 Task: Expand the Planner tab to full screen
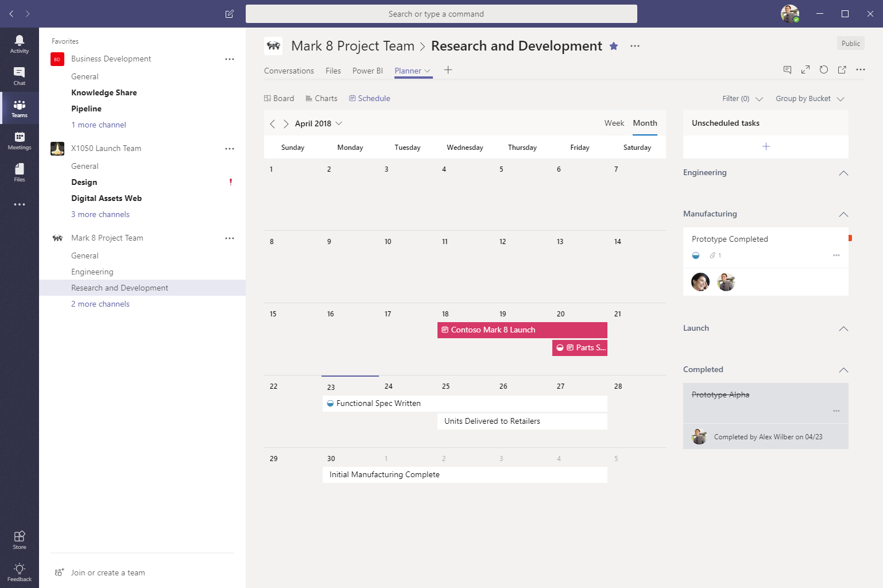click(x=805, y=69)
